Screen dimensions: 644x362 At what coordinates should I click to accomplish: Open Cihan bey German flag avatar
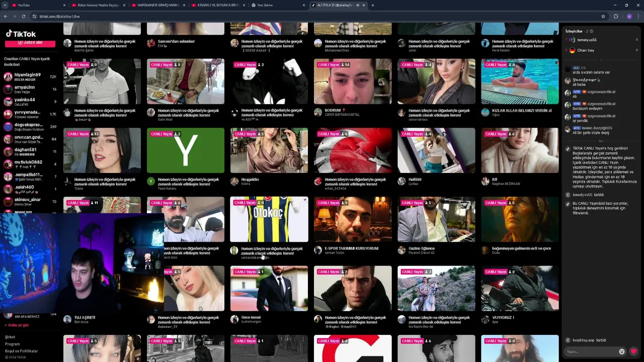point(572,50)
